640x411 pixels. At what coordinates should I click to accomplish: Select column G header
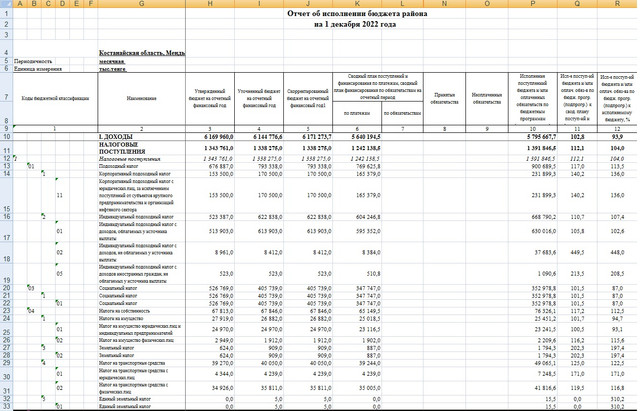pyautogui.click(x=141, y=4)
